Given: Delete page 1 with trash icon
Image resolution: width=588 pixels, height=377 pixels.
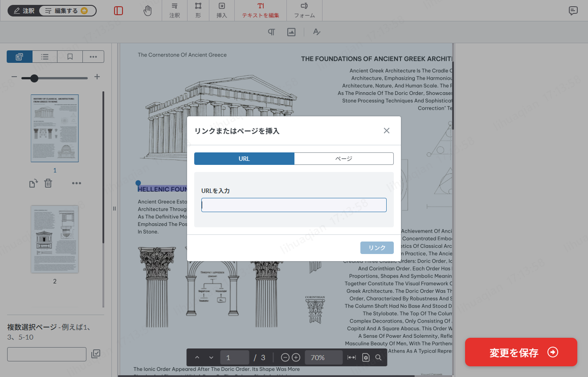Looking at the screenshot, I should [48, 183].
